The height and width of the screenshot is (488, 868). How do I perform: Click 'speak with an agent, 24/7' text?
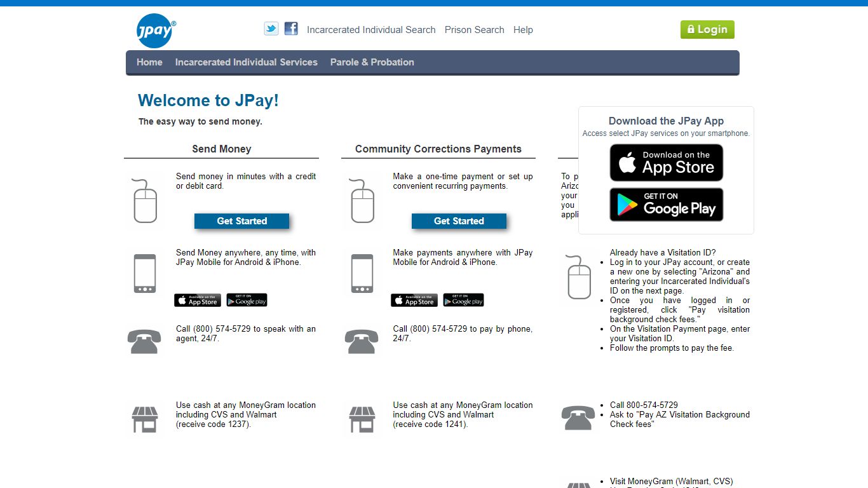(x=246, y=334)
